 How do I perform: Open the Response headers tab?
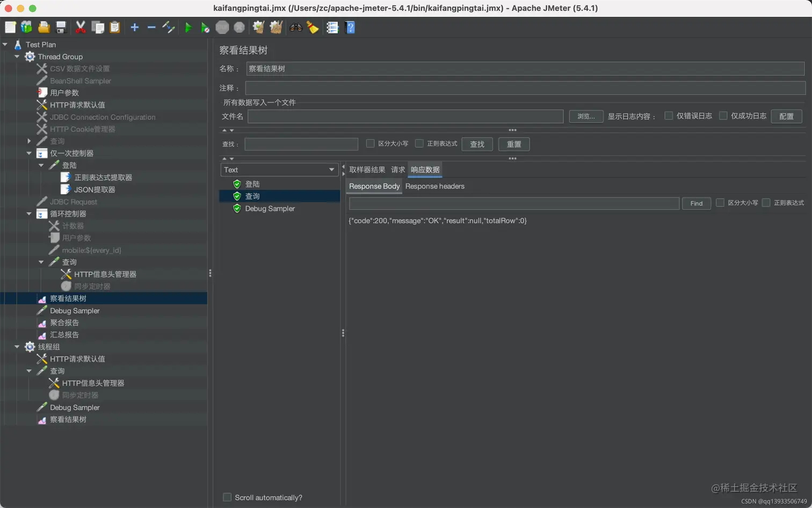(x=435, y=187)
